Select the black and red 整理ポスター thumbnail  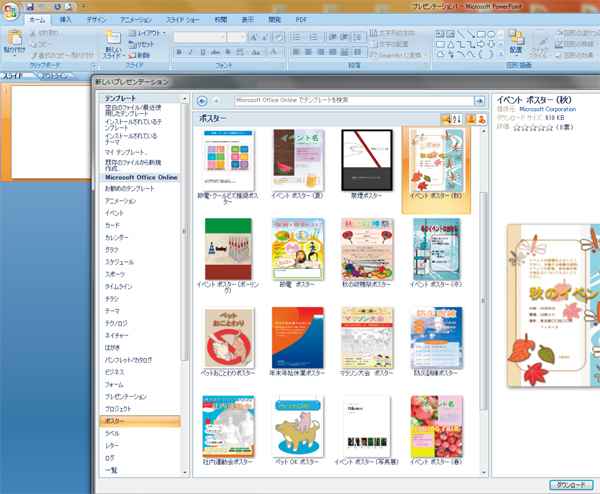[367, 160]
